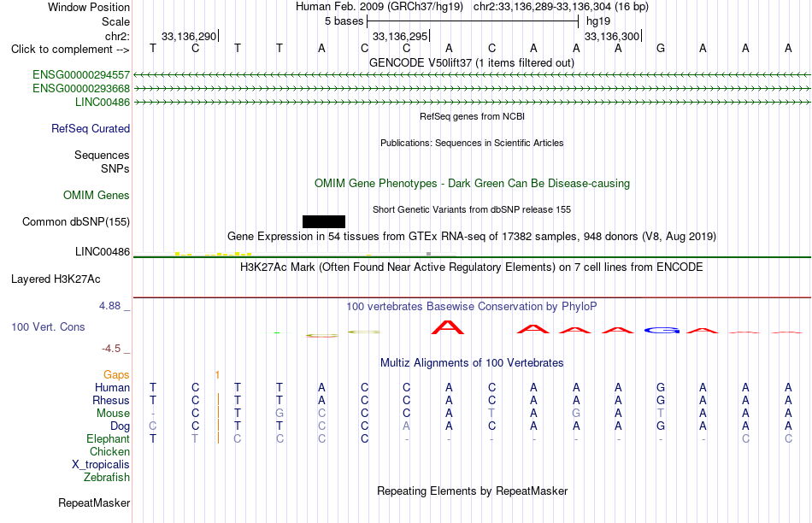Click the black LINC00486 GTEx expression label
Viewport: 812px width, 523px height.
103,251
